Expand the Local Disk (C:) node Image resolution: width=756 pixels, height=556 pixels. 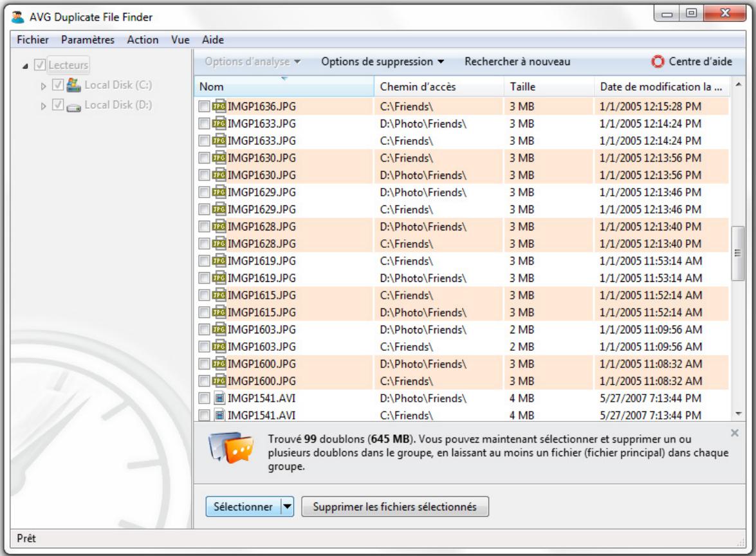[43, 86]
